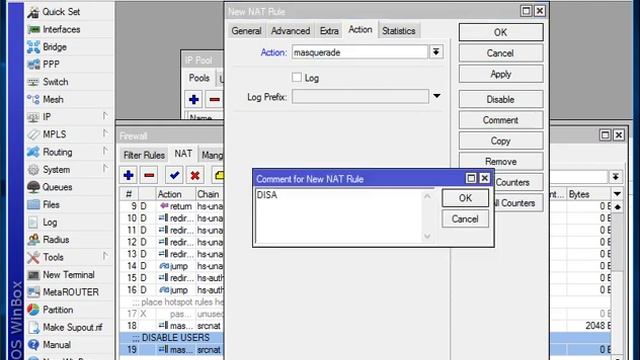Switch to the General tab
The width and height of the screenshot is (640, 360).
pos(247,31)
